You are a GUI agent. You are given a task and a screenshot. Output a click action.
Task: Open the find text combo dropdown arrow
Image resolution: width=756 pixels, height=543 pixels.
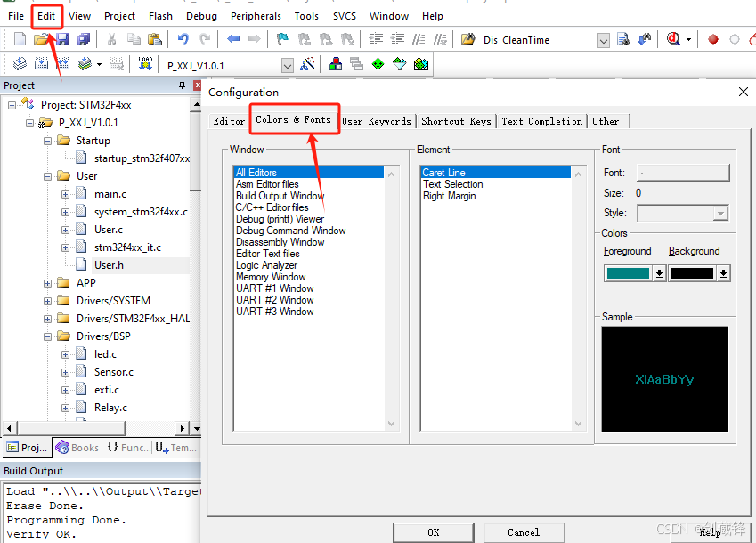tap(603, 40)
